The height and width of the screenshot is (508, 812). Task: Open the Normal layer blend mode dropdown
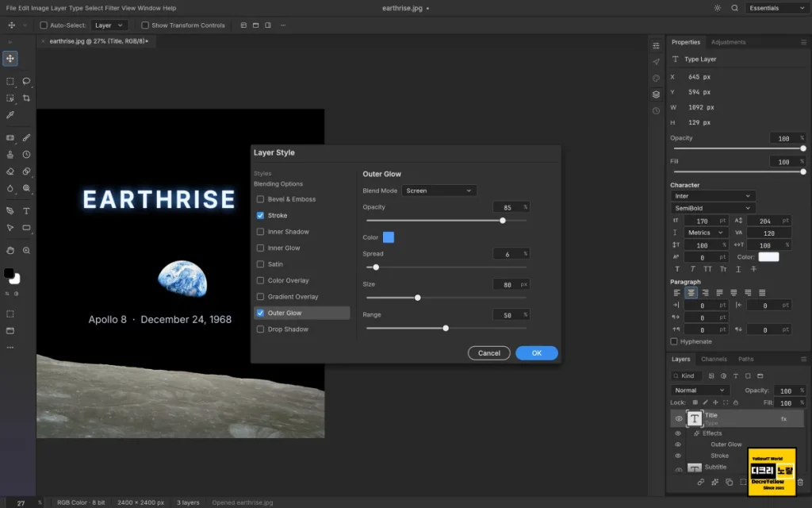click(699, 391)
